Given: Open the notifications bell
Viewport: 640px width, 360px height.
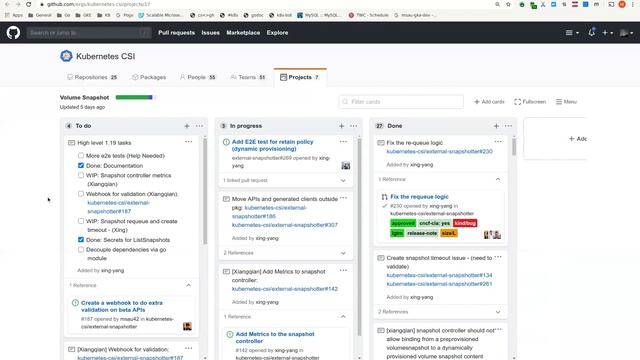Looking at the screenshot, I should (x=591, y=32).
